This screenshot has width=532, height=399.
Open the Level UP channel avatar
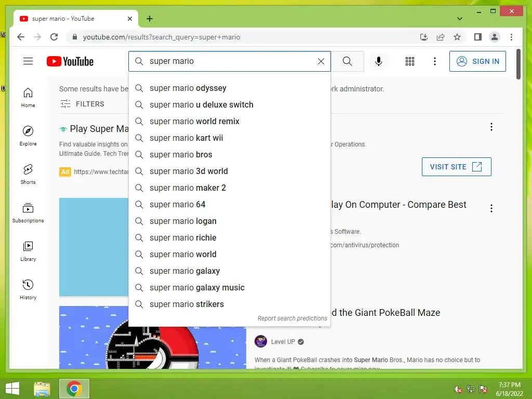[x=261, y=341]
